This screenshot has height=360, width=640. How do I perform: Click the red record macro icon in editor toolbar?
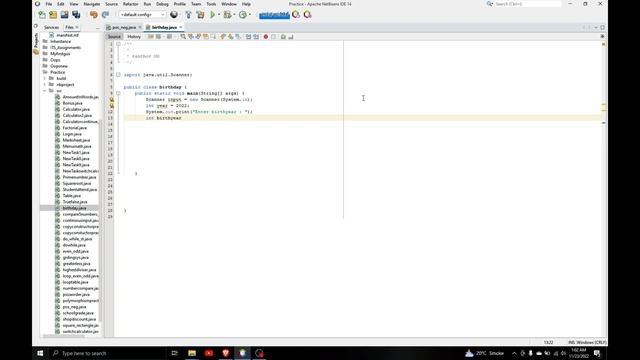tap(266, 37)
